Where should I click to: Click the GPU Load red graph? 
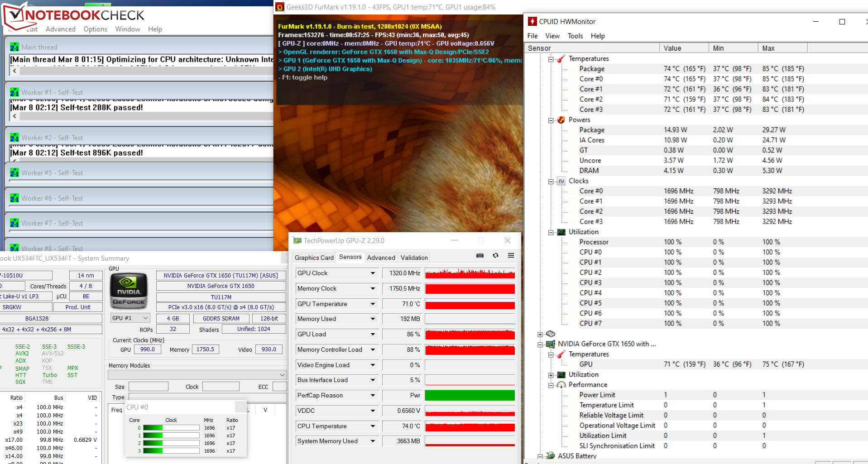[470, 335]
